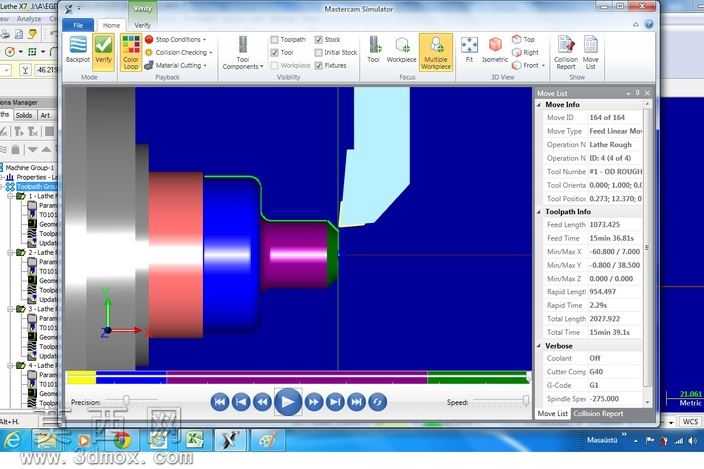Screen dimensions: 704x469
Task: Toggle Multiple Workpiece focus
Action: click(x=436, y=53)
